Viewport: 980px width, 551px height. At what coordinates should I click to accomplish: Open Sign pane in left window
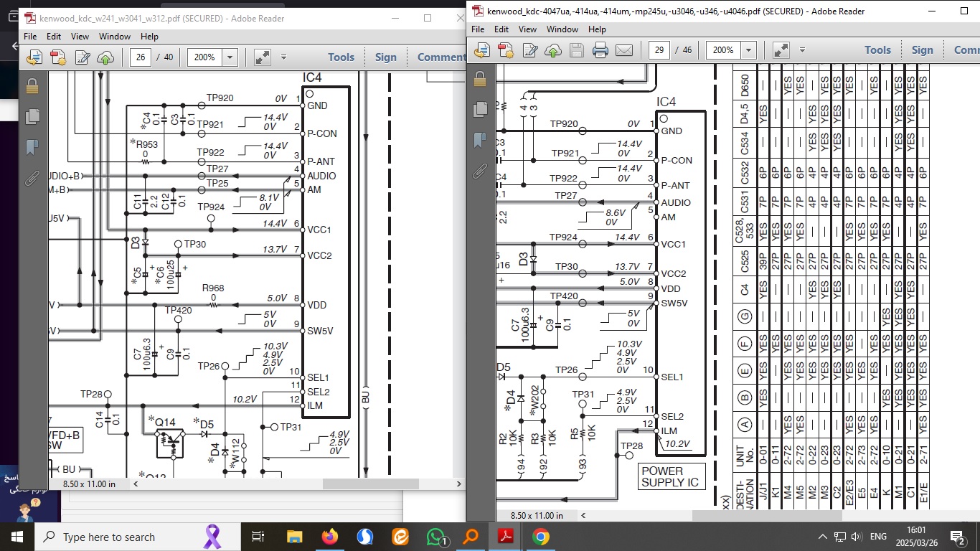pyautogui.click(x=386, y=57)
